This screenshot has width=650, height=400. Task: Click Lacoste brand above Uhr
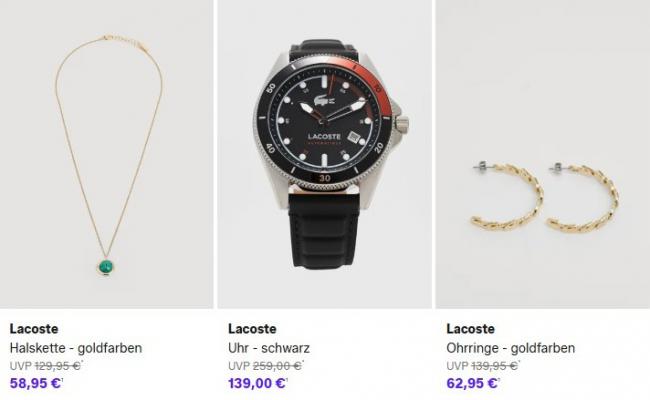tap(252, 329)
